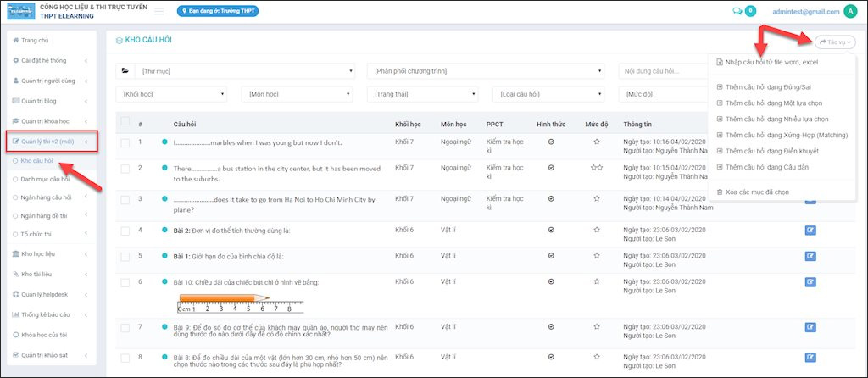
Task: Click the Nội dung câu hỏi search field
Action: point(661,71)
